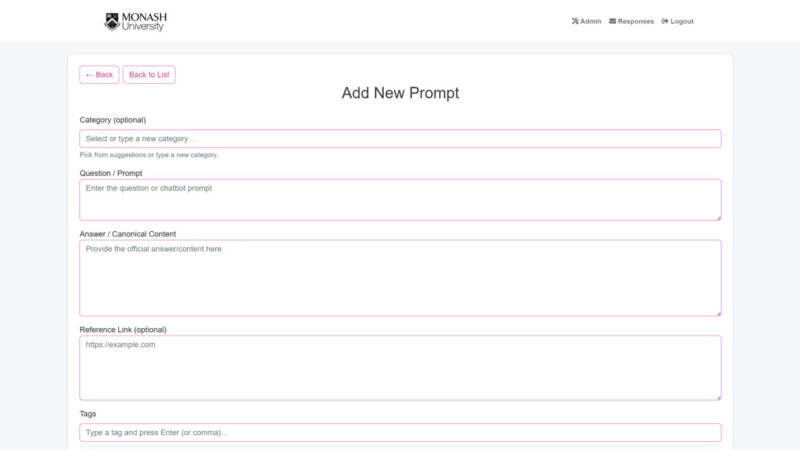800x450 pixels.
Task: Focus the Question / Prompt text area
Action: pyautogui.click(x=400, y=199)
